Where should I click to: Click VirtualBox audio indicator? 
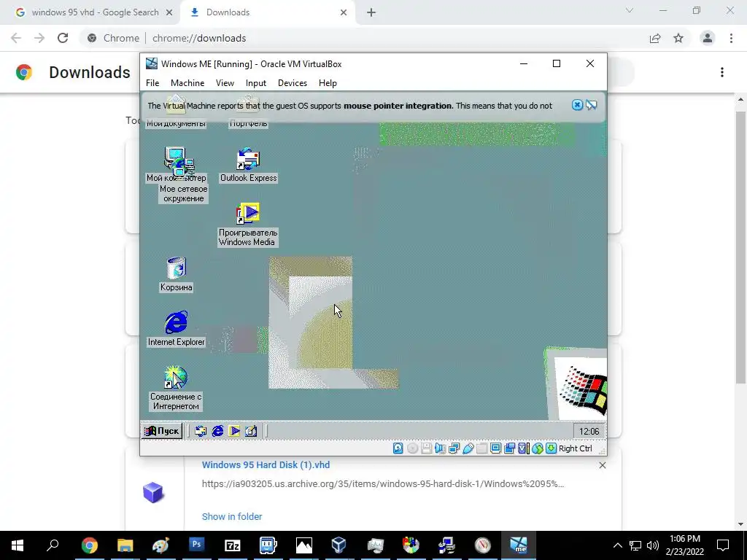click(440, 448)
